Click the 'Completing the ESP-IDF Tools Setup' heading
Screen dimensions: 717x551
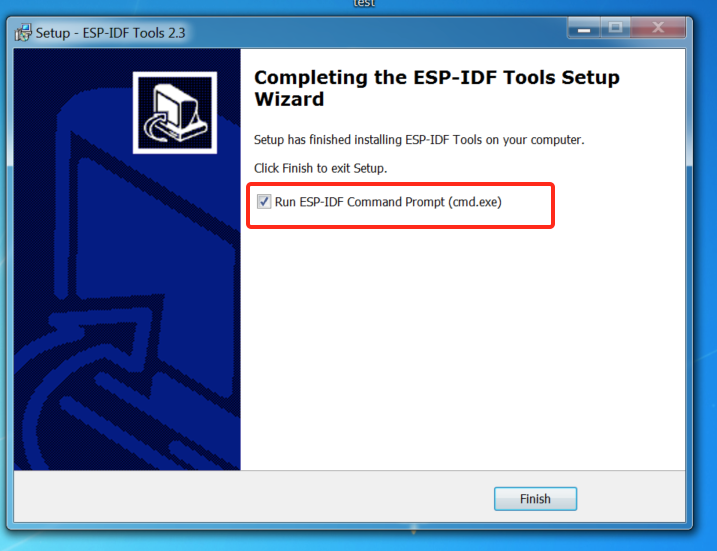437,77
